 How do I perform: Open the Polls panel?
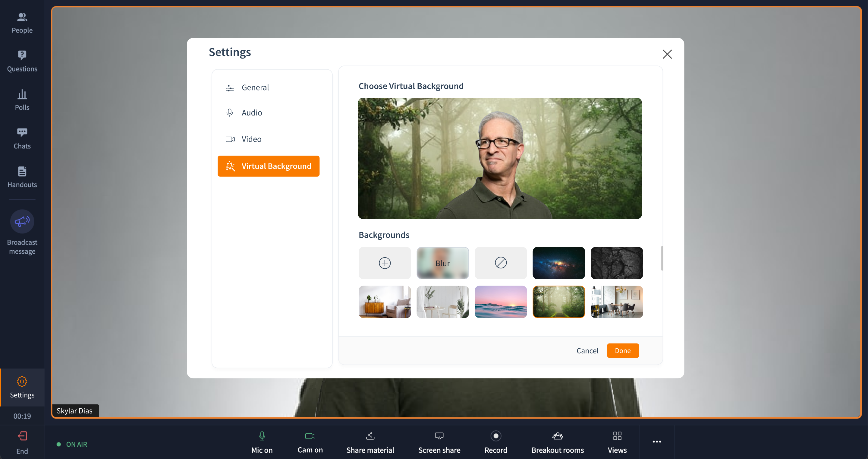(22, 100)
